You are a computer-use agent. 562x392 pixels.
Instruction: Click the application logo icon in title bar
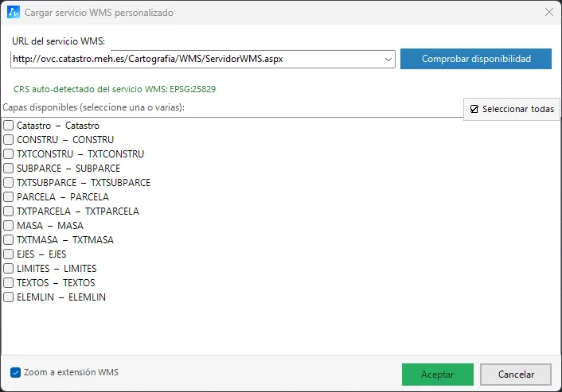[14, 12]
